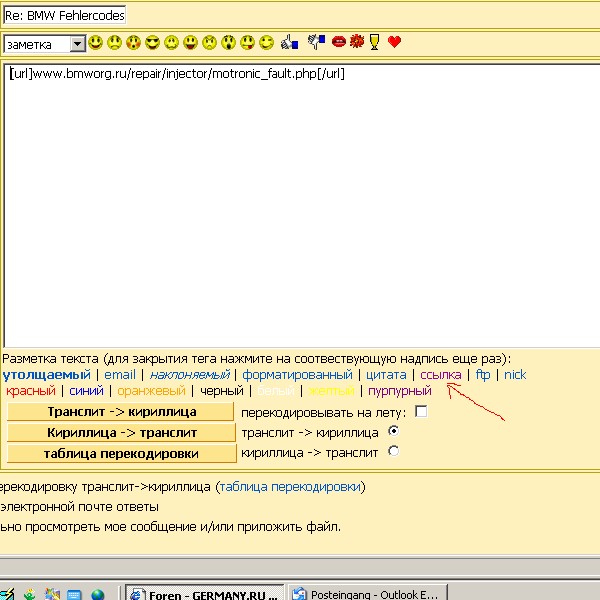600x600 pixels.
Task: Apply the 'красный' red text color
Action: click(31, 391)
